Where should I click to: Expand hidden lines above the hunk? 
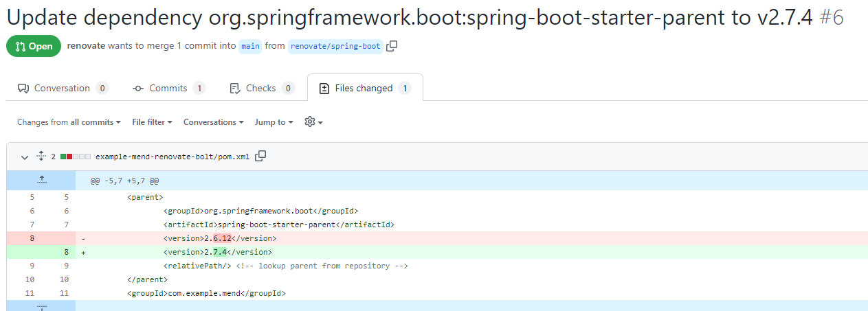[x=41, y=181]
